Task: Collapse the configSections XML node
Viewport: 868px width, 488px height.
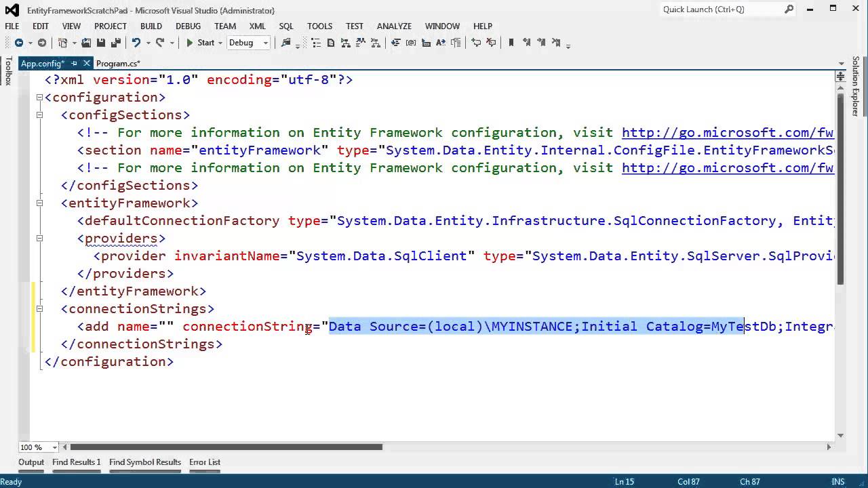Action: (x=39, y=115)
